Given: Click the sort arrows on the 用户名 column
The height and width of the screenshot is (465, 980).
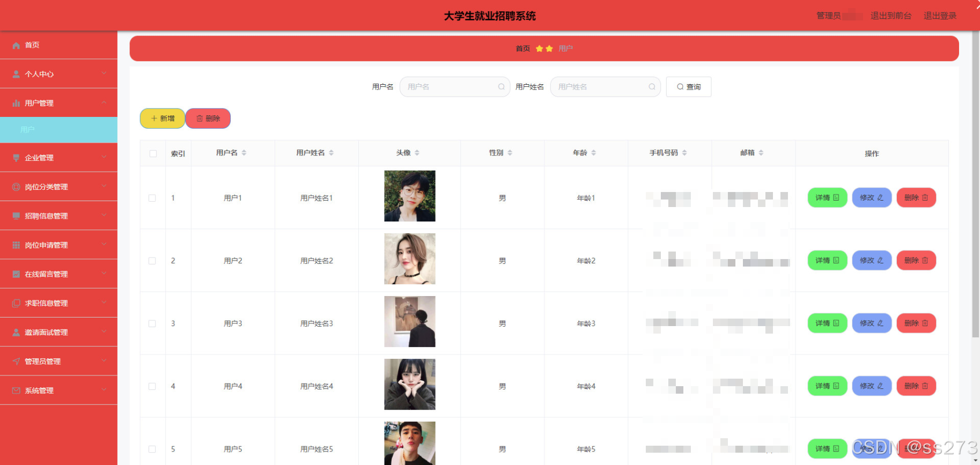Looking at the screenshot, I should [x=244, y=153].
